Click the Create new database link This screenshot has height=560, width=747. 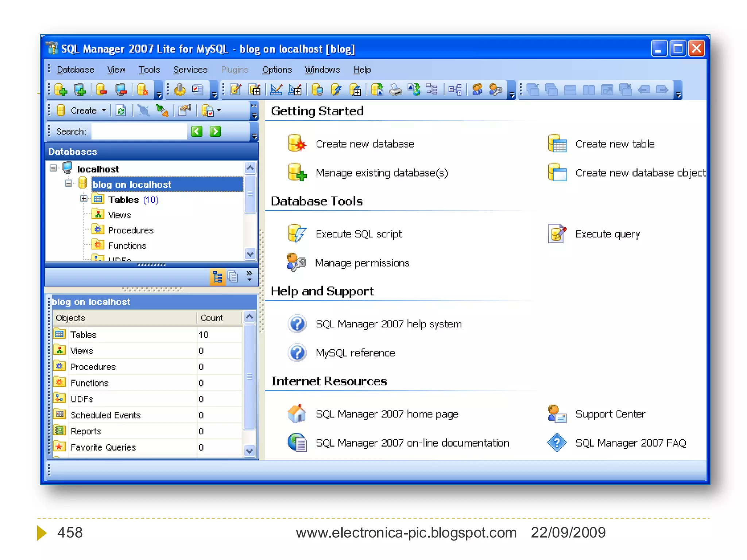(364, 144)
